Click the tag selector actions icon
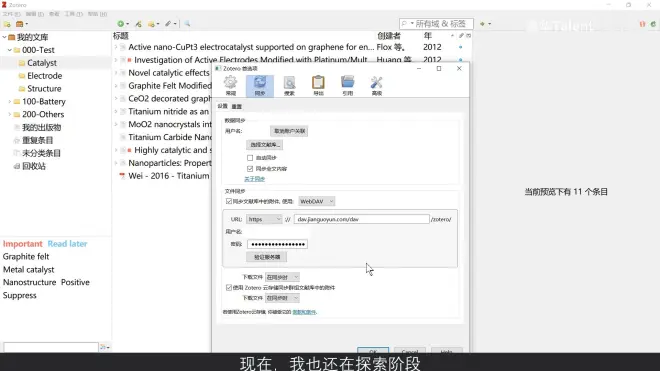 tap(103, 347)
